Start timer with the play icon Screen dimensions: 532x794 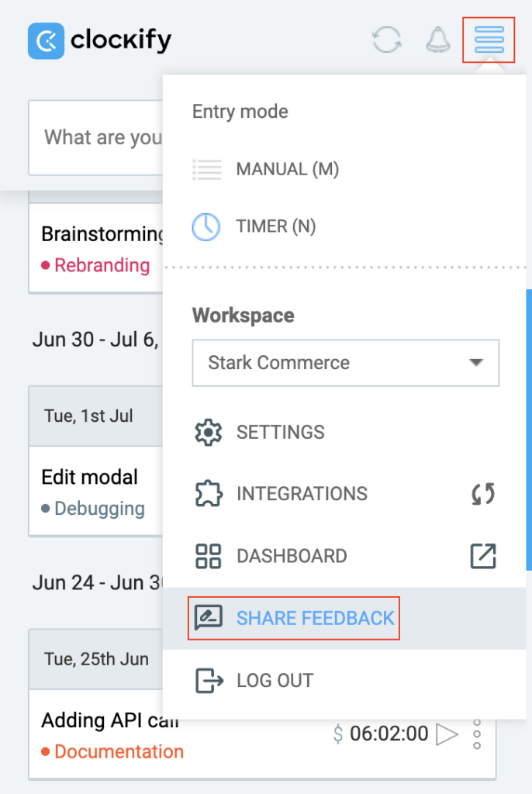click(447, 734)
